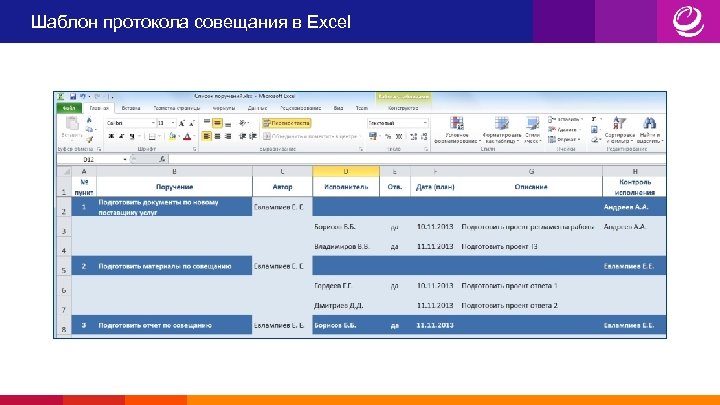Image resolution: width=720 pixels, height=405 pixels.
Task: Switch to the Конструктор tab
Action: coord(403,108)
